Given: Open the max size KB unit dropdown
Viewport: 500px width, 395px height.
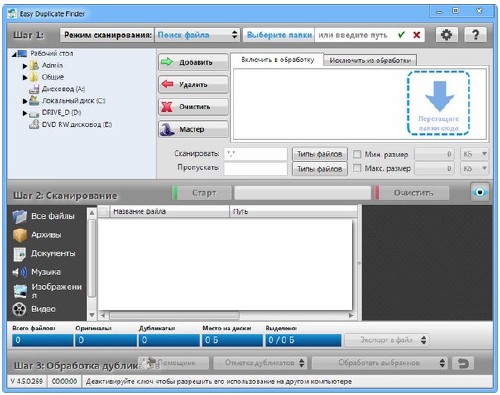Looking at the screenshot, I should [475, 168].
